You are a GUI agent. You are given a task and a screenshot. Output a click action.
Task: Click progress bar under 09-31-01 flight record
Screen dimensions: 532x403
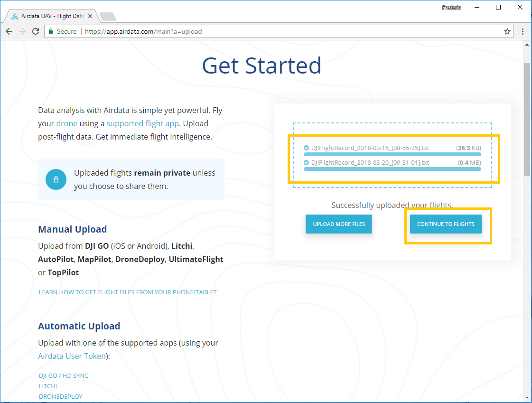392,169
